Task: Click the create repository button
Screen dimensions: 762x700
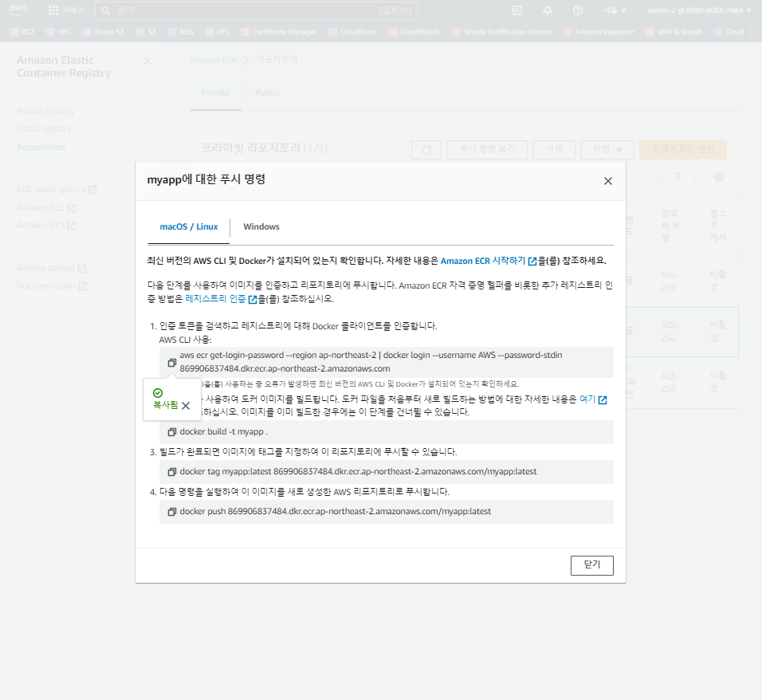Action: [x=683, y=149]
